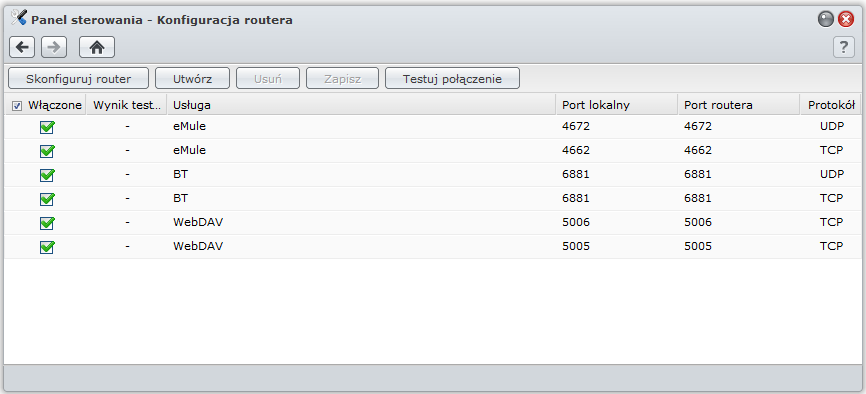
Task: Close the window with the red X
Action: (846, 20)
